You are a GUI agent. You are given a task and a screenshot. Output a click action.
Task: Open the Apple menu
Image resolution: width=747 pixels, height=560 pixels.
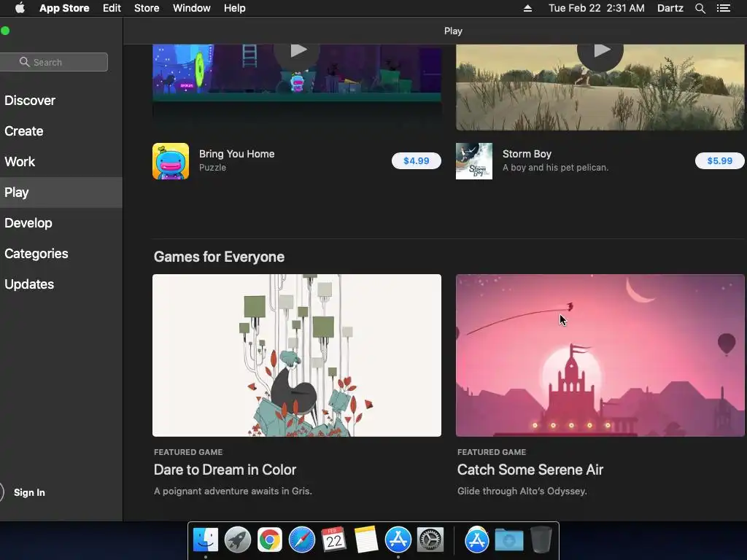coord(20,8)
